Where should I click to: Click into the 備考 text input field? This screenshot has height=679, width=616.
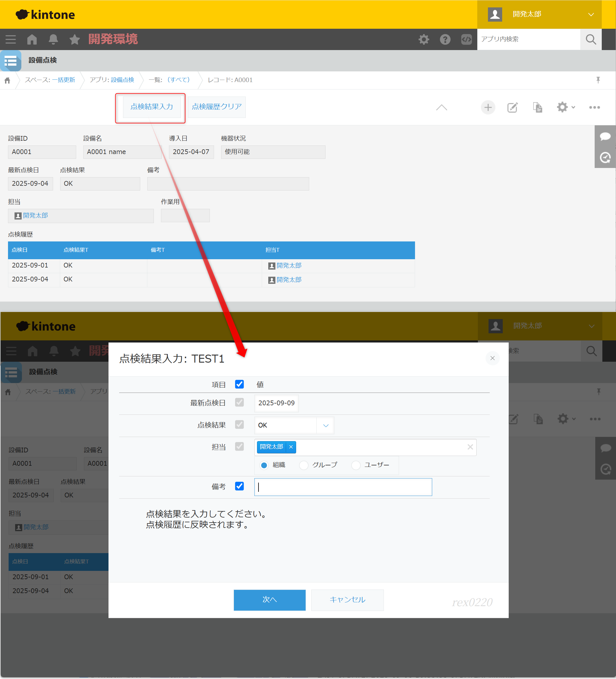(343, 487)
